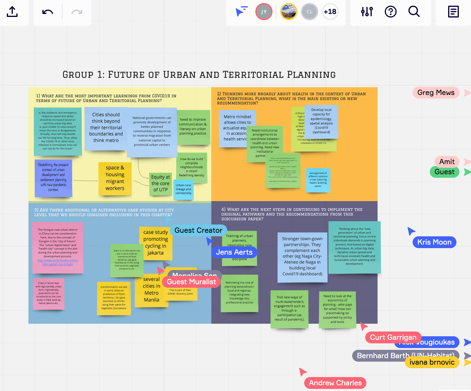This screenshot has width=471, height=391.
Task: Click the search magnifier icon
Action: point(414,12)
